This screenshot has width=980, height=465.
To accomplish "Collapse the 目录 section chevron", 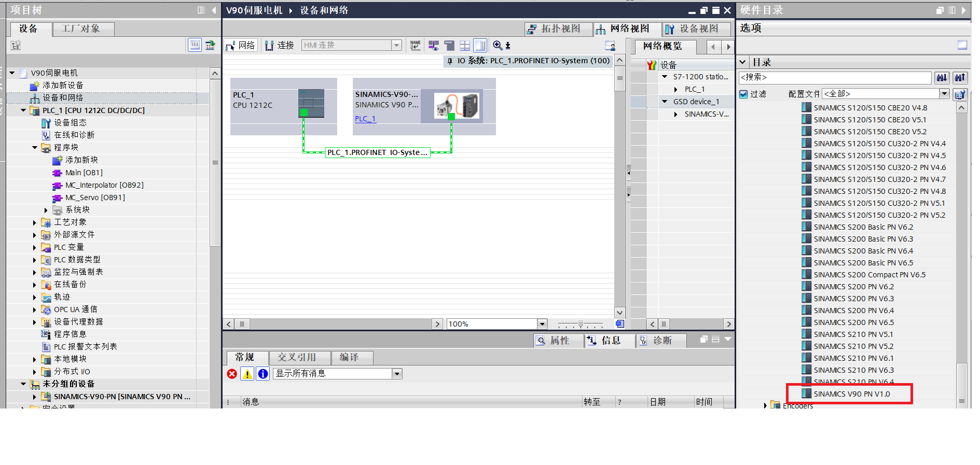I will (x=742, y=62).
